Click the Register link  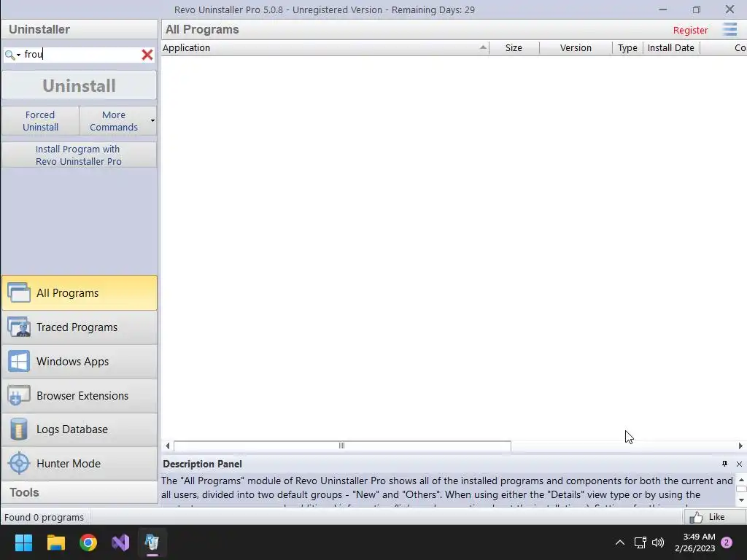pyautogui.click(x=690, y=30)
